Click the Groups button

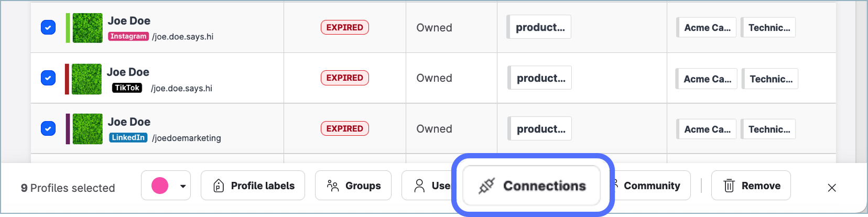(x=353, y=186)
